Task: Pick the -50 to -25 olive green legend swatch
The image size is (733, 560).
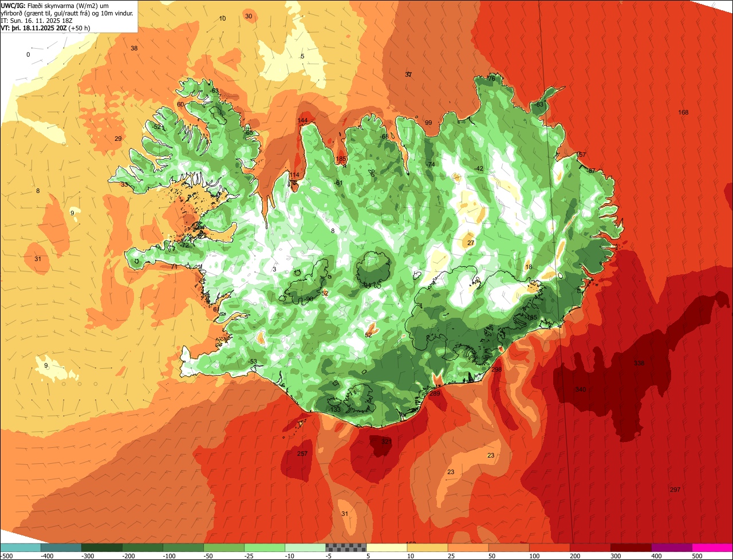Action: click(x=224, y=547)
